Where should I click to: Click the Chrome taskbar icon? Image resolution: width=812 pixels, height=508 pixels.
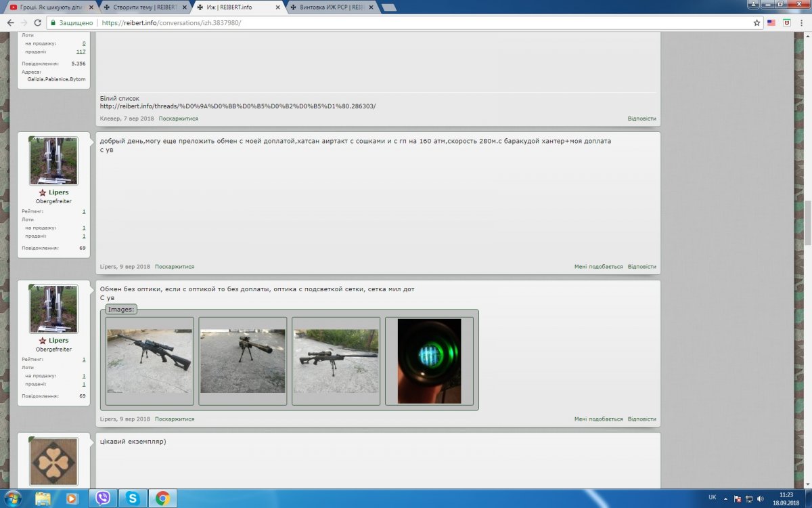[x=162, y=498]
